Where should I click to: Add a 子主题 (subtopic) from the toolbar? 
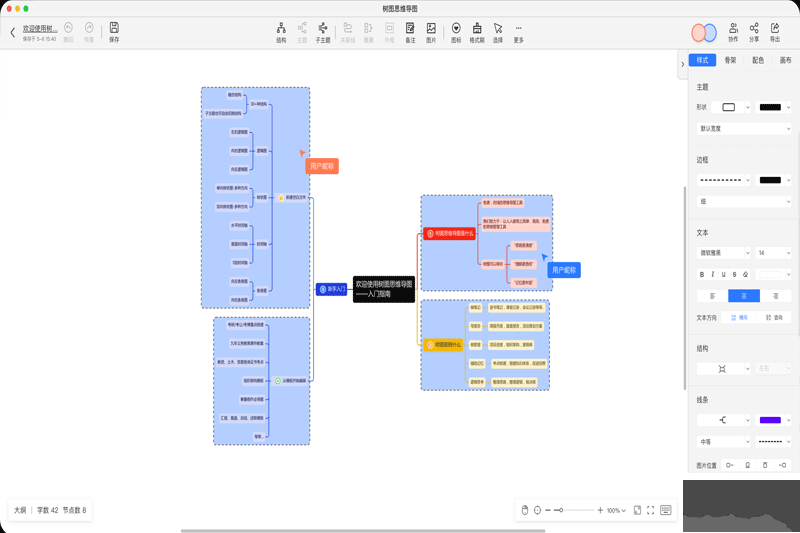(x=323, y=32)
